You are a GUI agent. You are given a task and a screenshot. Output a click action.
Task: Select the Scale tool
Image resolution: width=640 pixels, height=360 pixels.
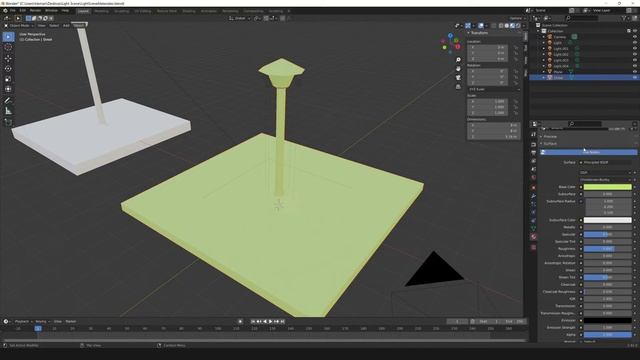pos(8,79)
